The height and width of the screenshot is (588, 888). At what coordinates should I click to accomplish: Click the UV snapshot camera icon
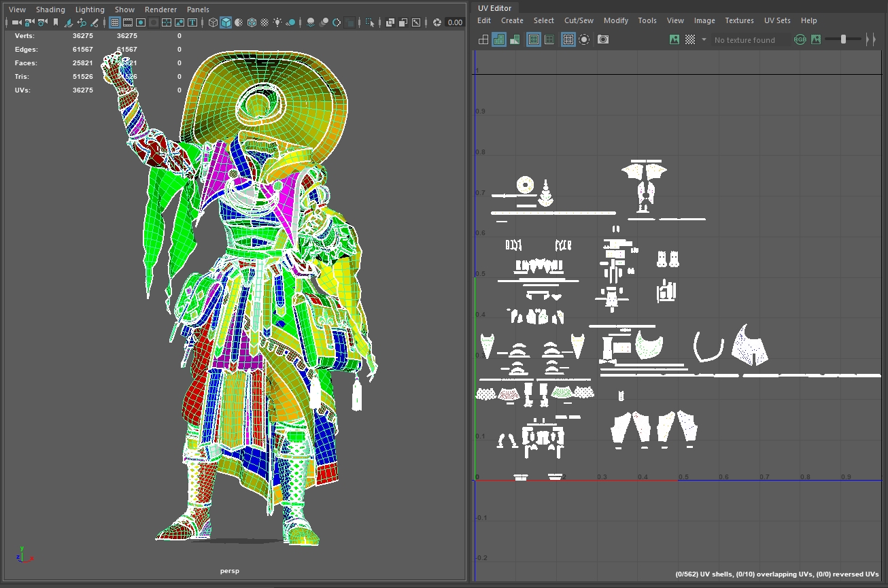click(603, 39)
